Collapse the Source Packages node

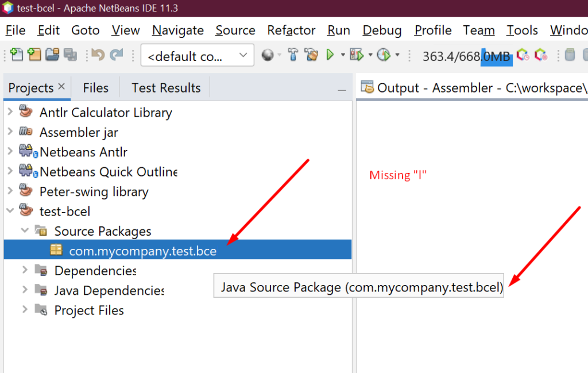pyautogui.click(x=25, y=230)
